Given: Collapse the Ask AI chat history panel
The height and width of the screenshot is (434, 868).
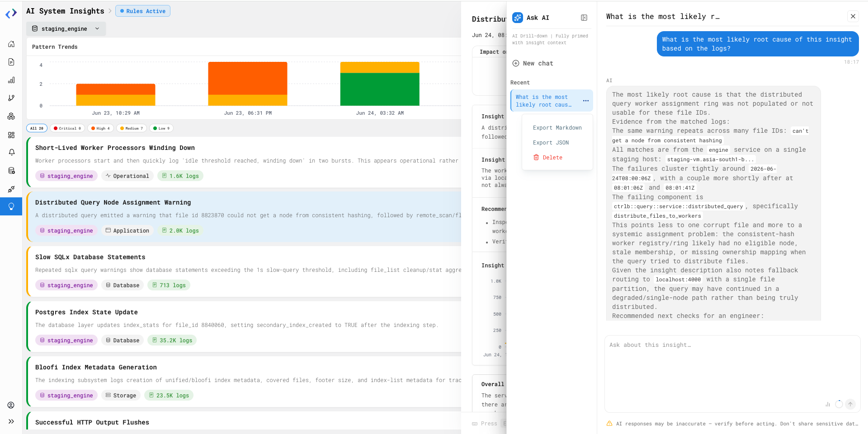Looking at the screenshot, I should (x=584, y=18).
